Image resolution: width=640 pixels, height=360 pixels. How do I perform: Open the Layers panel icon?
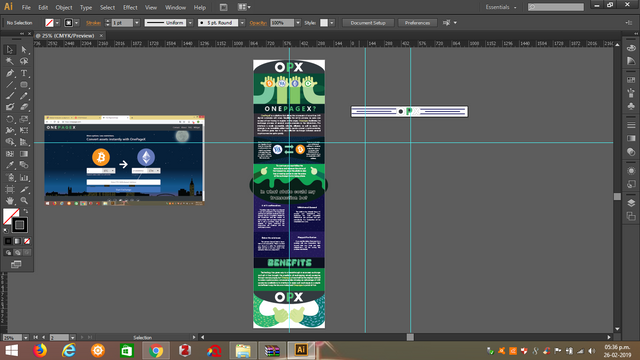point(631,203)
